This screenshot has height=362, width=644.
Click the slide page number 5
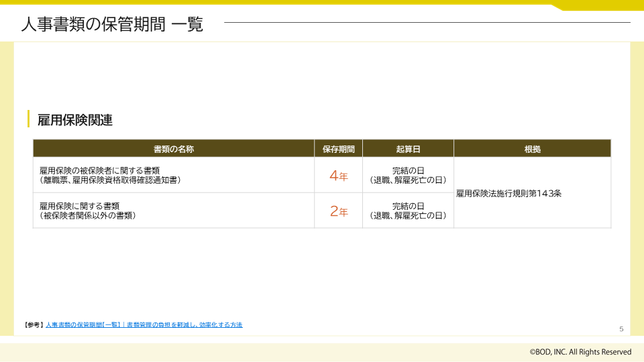click(621, 328)
